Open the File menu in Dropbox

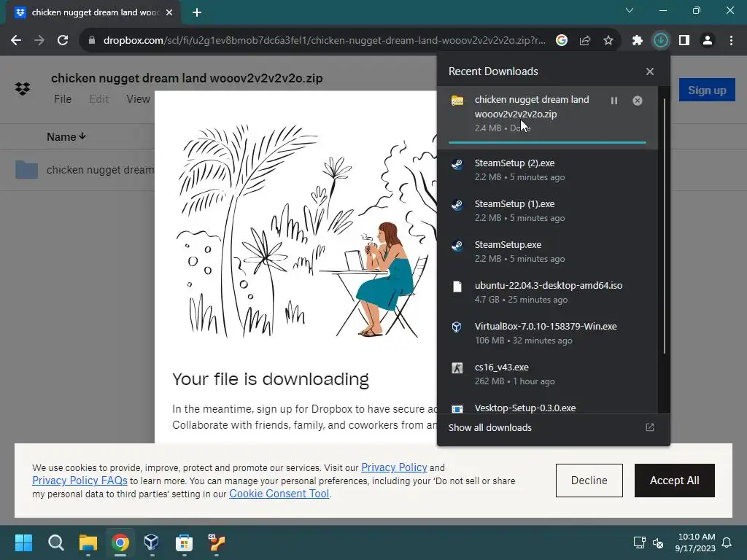(63, 99)
